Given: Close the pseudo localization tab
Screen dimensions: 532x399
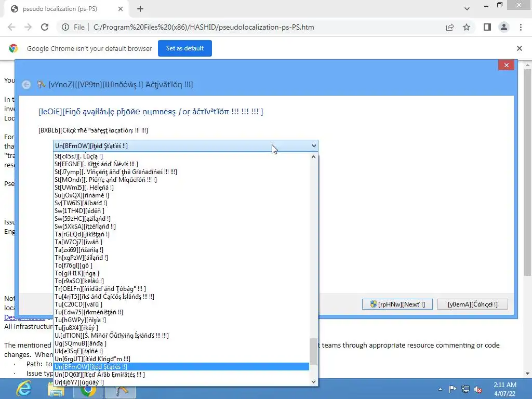Looking at the screenshot, I should (121, 9).
